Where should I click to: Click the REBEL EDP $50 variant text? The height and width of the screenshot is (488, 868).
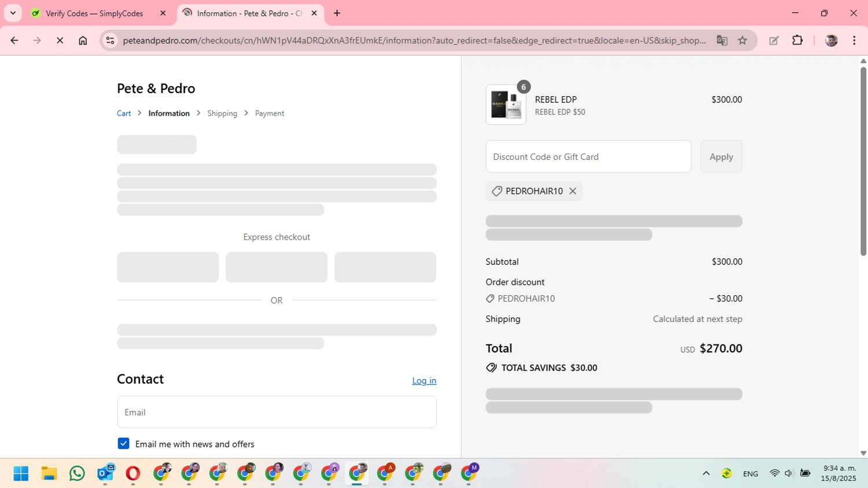(x=560, y=112)
